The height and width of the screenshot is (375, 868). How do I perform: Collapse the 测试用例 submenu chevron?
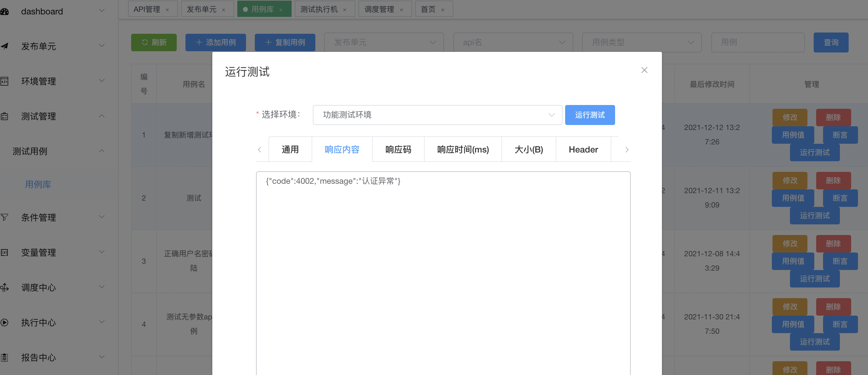click(x=101, y=151)
